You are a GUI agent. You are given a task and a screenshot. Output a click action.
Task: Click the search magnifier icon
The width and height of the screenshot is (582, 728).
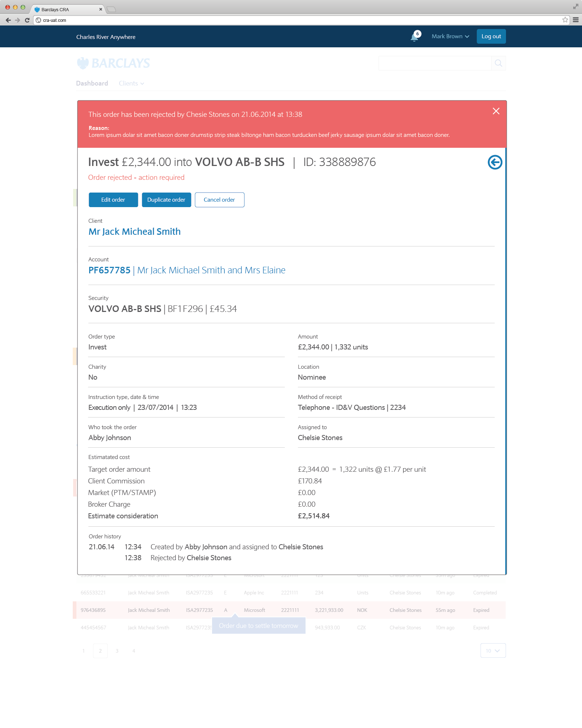pyautogui.click(x=498, y=63)
